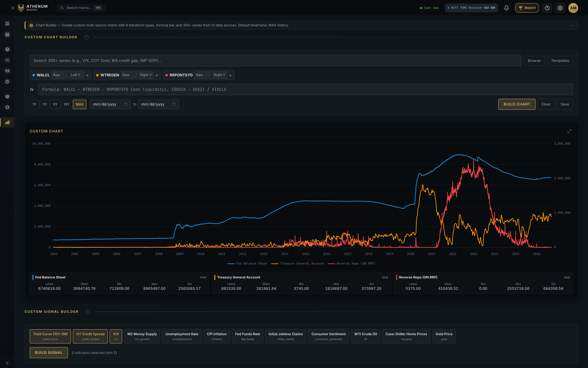Click the formula bar input

point(305,90)
